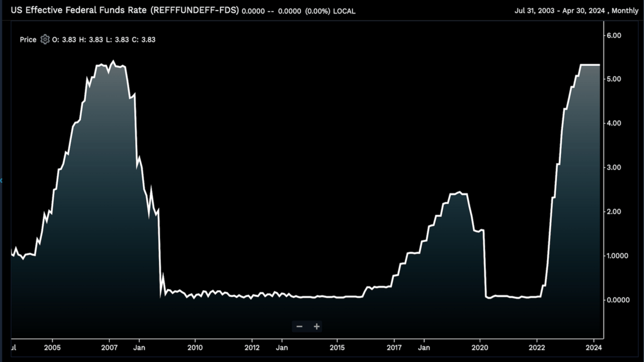Viewport: 644px width, 362px height.
Task: Click the 2022 x-axis label
Action: (537, 347)
